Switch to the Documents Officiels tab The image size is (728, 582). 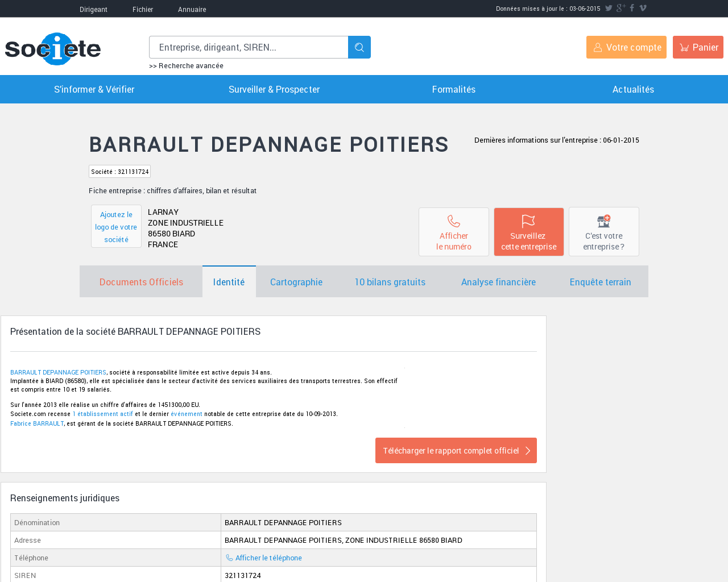141,282
